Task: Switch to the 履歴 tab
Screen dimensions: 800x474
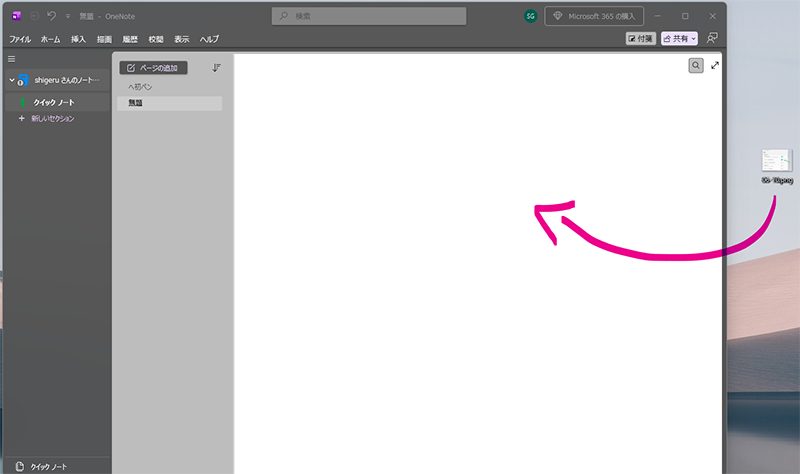Action: coord(130,39)
